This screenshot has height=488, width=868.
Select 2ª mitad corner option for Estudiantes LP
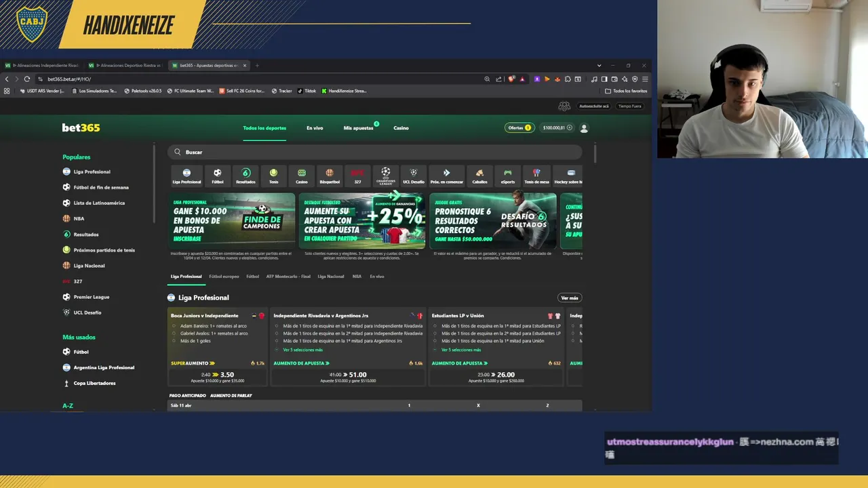496,333
